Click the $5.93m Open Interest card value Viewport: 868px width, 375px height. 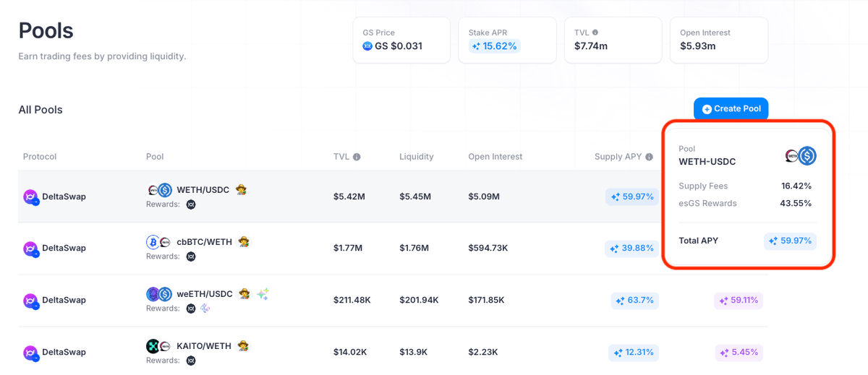click(698, 46)
